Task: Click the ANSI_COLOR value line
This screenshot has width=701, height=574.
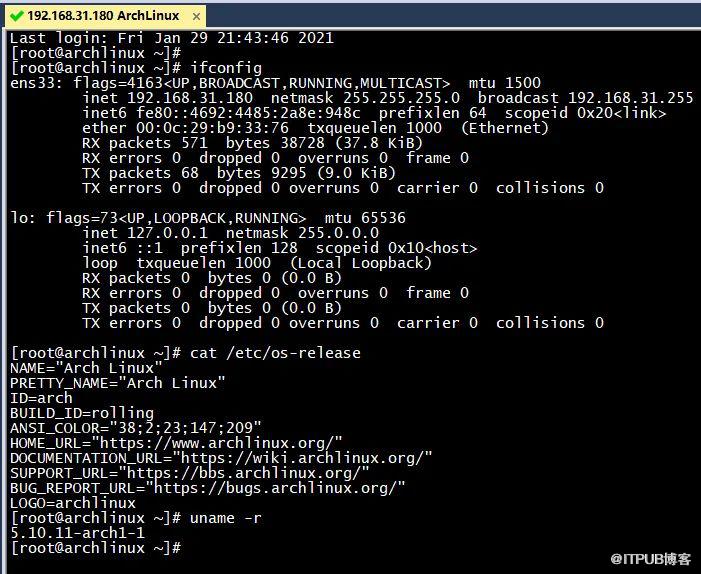Action: pos(136,428)
